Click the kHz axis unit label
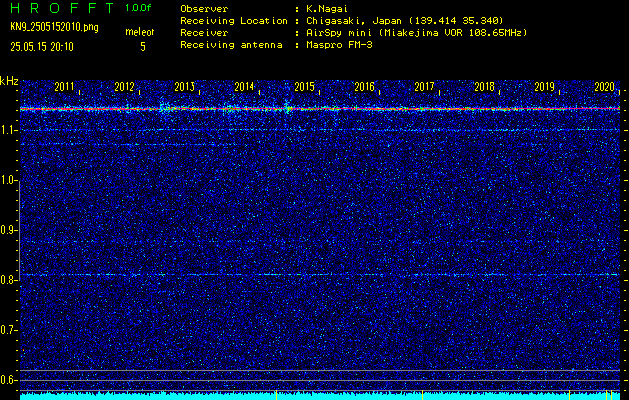 click(x=9, y=81)
